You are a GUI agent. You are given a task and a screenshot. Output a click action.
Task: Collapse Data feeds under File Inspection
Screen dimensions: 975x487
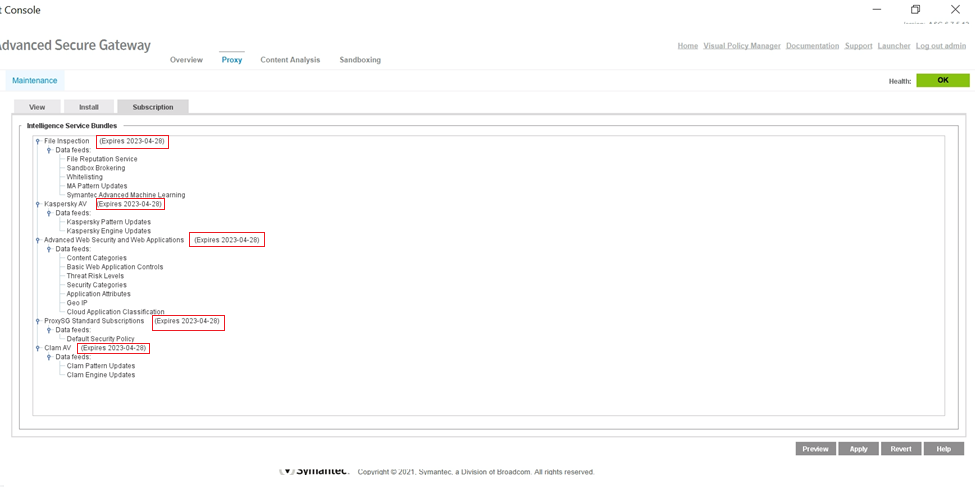pyautogui.click(x=49, y=151)
